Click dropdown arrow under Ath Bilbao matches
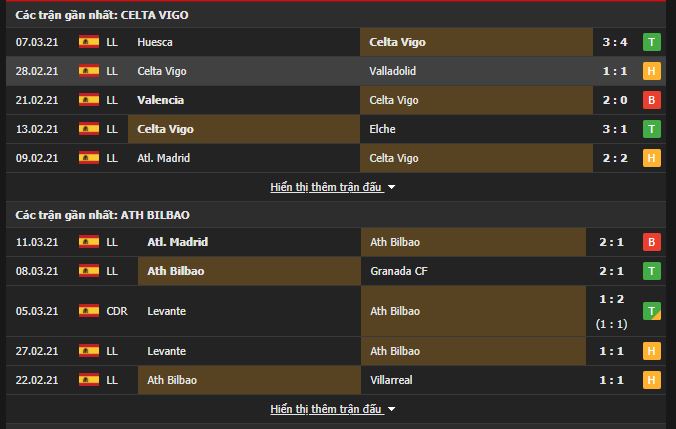The height and width of the screenshot is (429, 676). coord(391,409)
